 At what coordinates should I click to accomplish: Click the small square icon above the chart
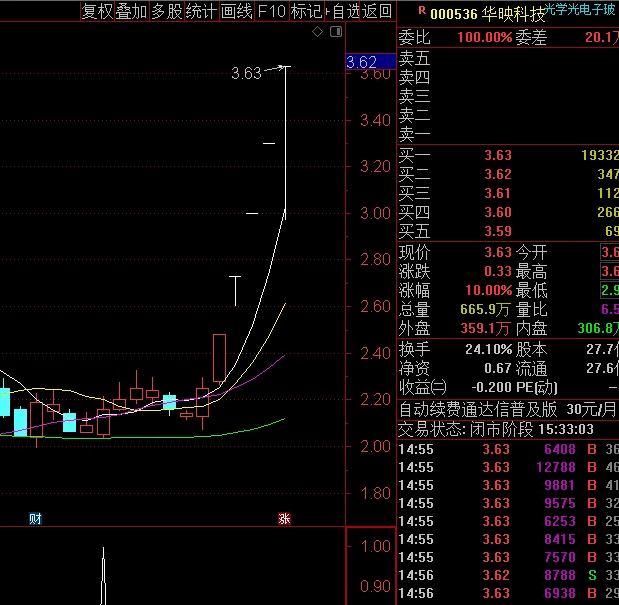(334, 32)
